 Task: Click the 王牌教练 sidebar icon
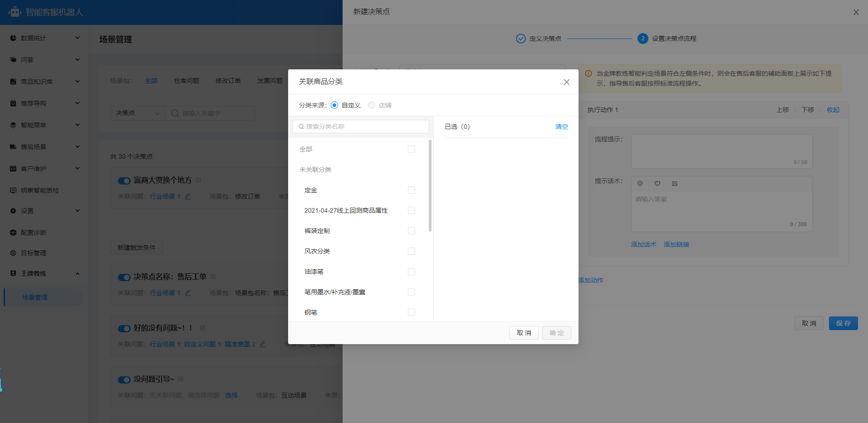tap(13, 273)
